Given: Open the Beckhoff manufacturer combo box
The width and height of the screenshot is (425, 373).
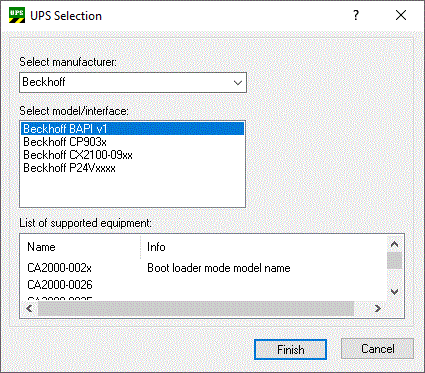Looking at the screenshot, I should coord(133,82).
